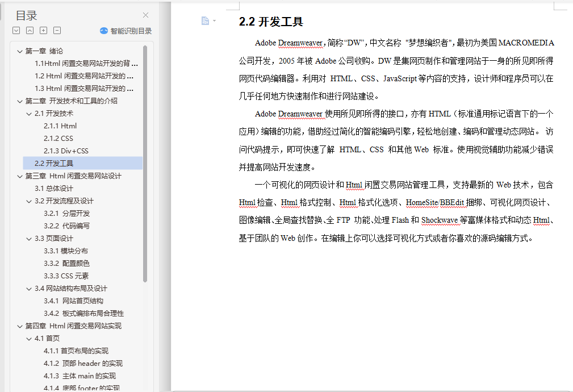Select 4.1.3 主体 main 的实现 entry

point(80,376)
